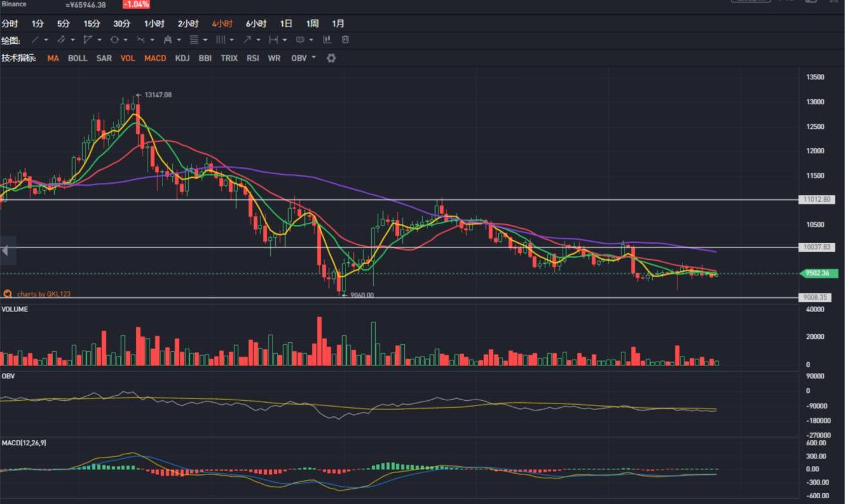Pick the circle shape drawing tool
This screenshot has width=845, height=504.
click(114, 40)
